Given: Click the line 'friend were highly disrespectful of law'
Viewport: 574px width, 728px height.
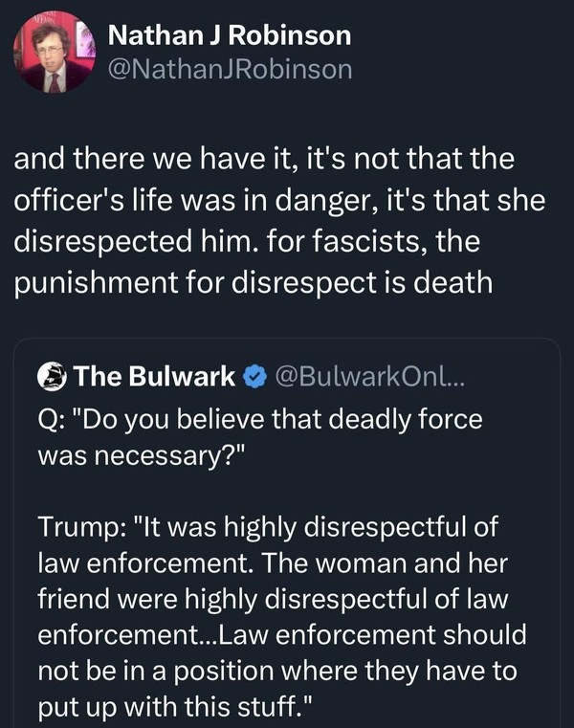Looking at the screenshot, I should [x=274, y=599].
